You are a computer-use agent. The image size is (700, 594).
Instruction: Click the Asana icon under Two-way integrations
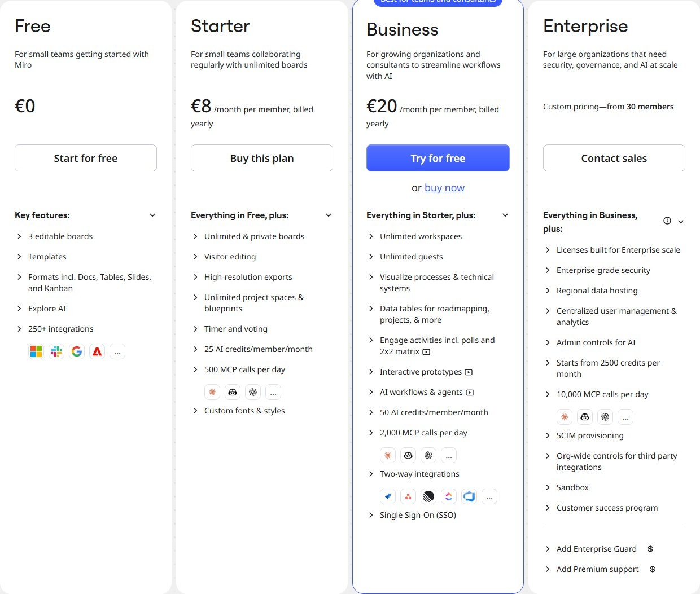(408, 497)
